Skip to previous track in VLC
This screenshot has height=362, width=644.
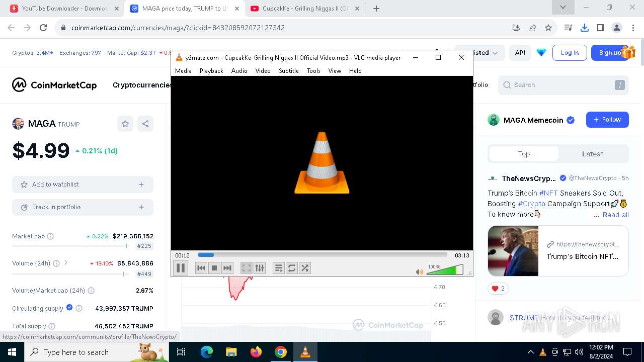point(201,268)
